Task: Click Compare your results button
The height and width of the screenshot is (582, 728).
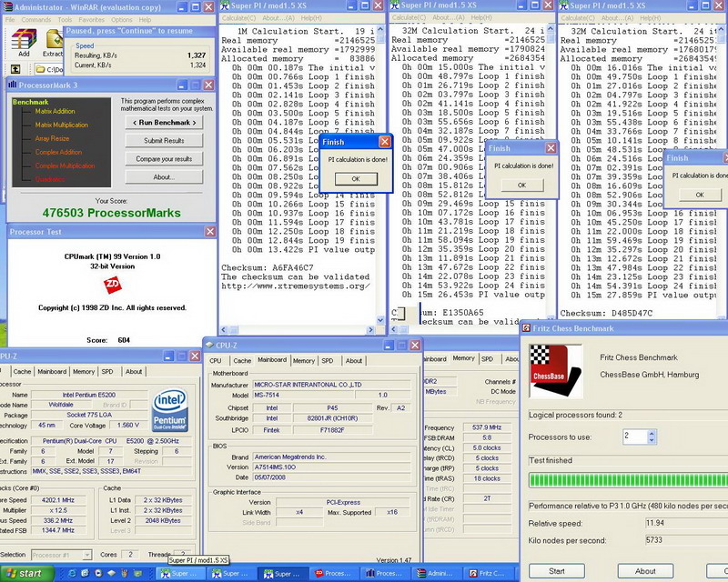Action: click(x=164, y=159)
